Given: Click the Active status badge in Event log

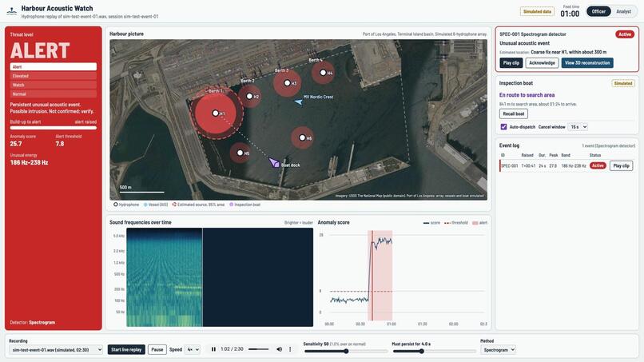Looking at the screenshot, I should click(598, 165).
